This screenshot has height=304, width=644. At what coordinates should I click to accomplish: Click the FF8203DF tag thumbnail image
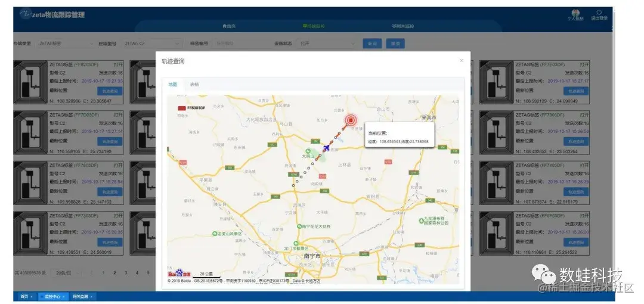pyautogui.click(x=30, y=82)
